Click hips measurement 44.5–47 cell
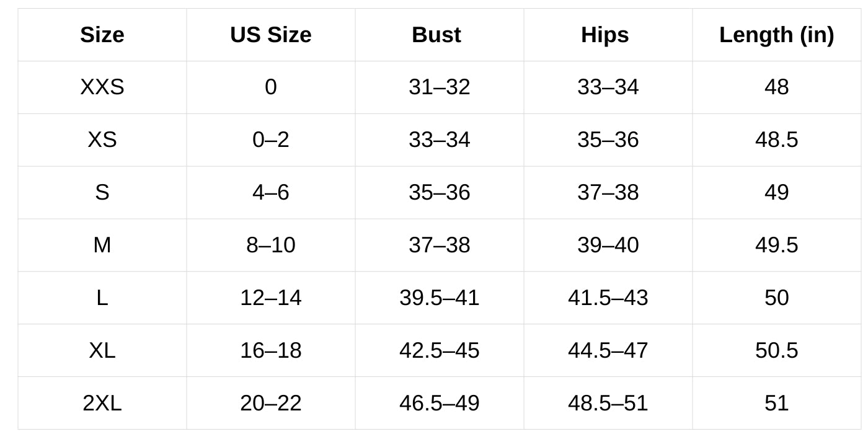The width and height of the screenshot is (868, 434). (x=608, y=351)
